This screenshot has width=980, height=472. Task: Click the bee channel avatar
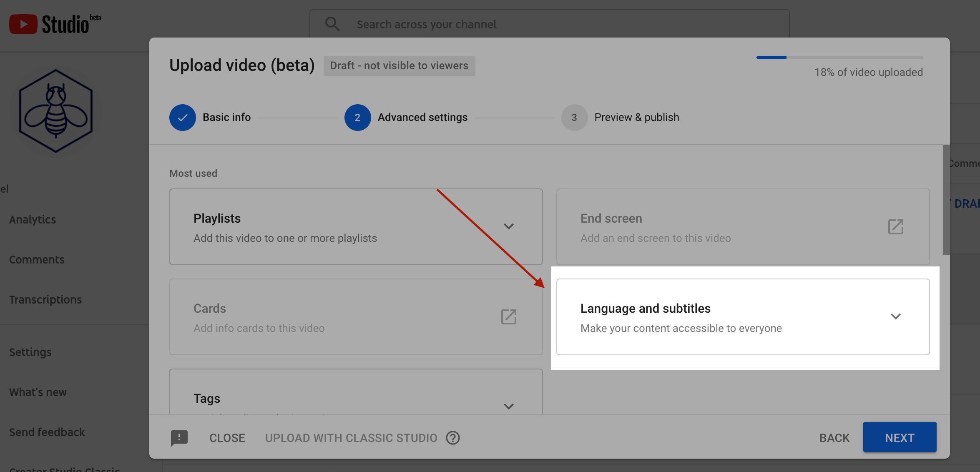coord(56,111)
